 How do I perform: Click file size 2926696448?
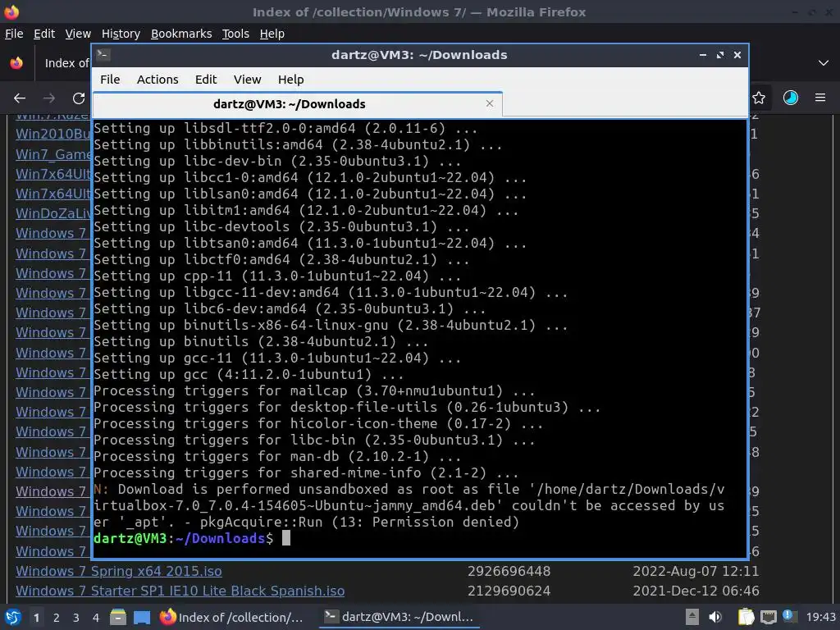(x=509, y=571)
